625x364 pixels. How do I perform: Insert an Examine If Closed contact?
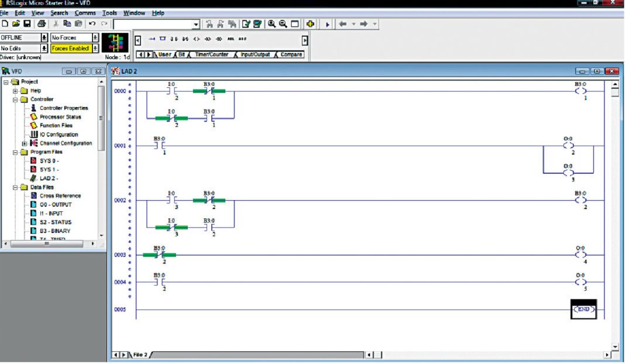174,39
